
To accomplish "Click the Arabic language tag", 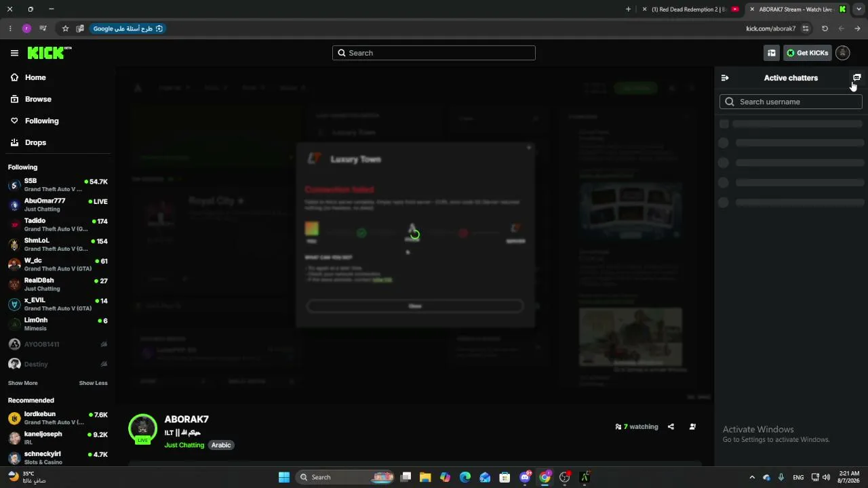I will 221,445.
